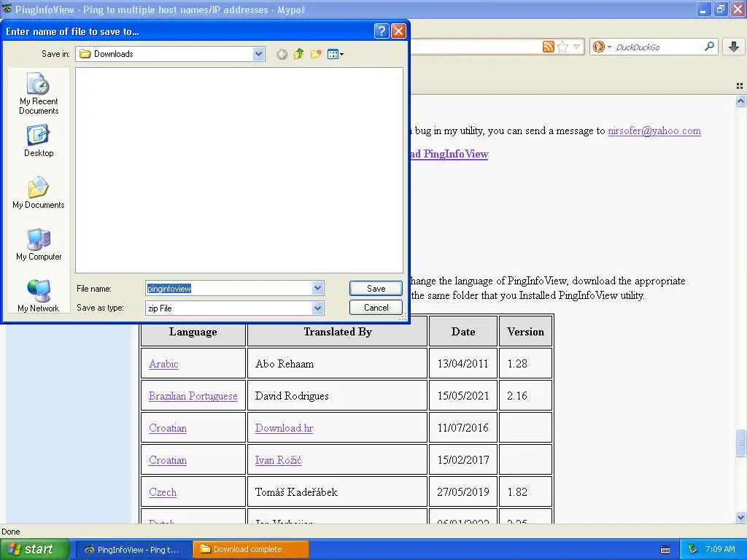Viewport: 747px width, 560px height.
Task: Switch to PingInfoView taskbar button
Action: pos(133,550)
